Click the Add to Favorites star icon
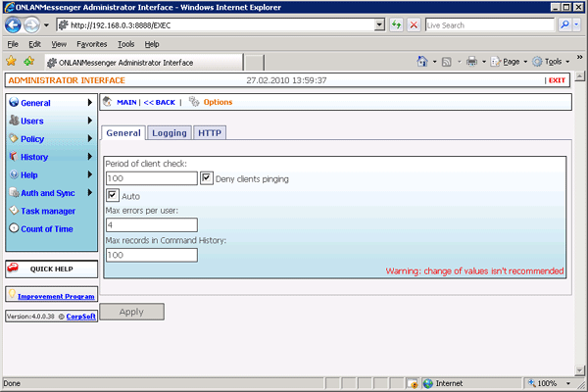Screen dimensions: 588x392 (x=28, y=61)
